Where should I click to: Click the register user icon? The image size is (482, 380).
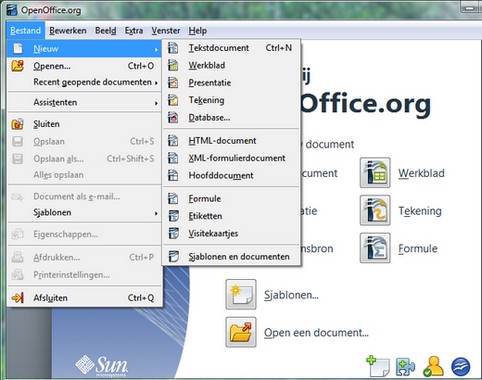tap(433, 367)
